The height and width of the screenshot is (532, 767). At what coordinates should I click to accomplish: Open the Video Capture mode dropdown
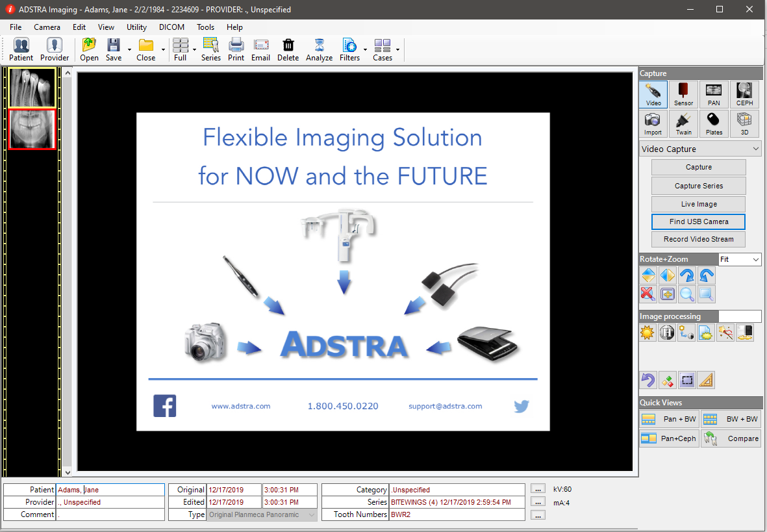(700, 149)
